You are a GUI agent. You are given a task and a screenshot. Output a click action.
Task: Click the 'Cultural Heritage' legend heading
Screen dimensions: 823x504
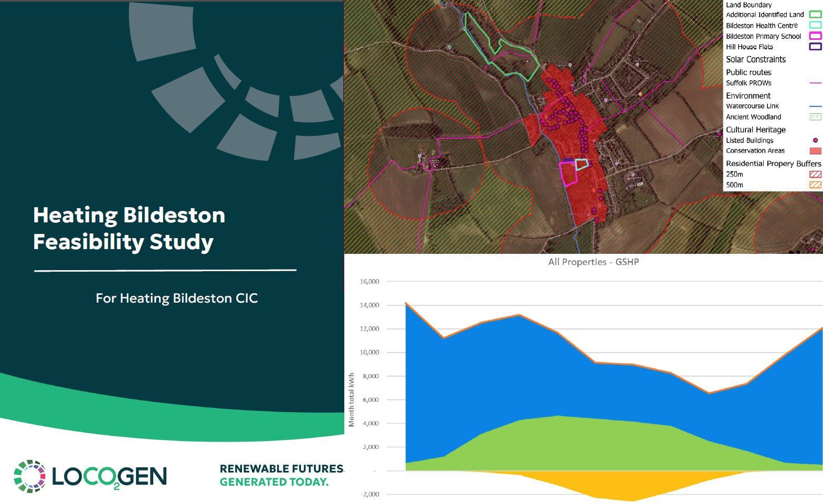756,130
